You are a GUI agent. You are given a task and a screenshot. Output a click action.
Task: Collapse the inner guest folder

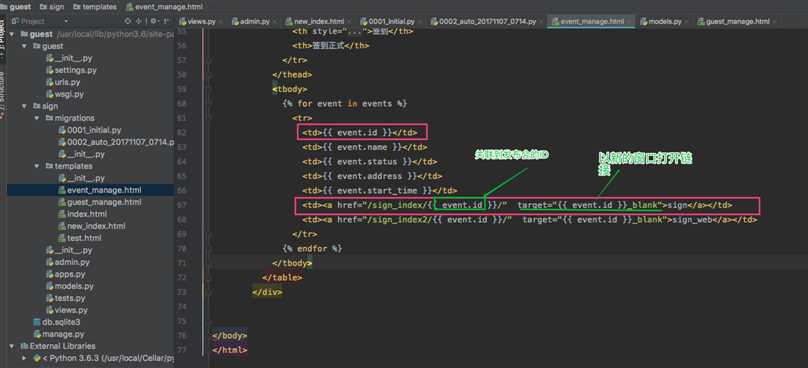(24, 46)
